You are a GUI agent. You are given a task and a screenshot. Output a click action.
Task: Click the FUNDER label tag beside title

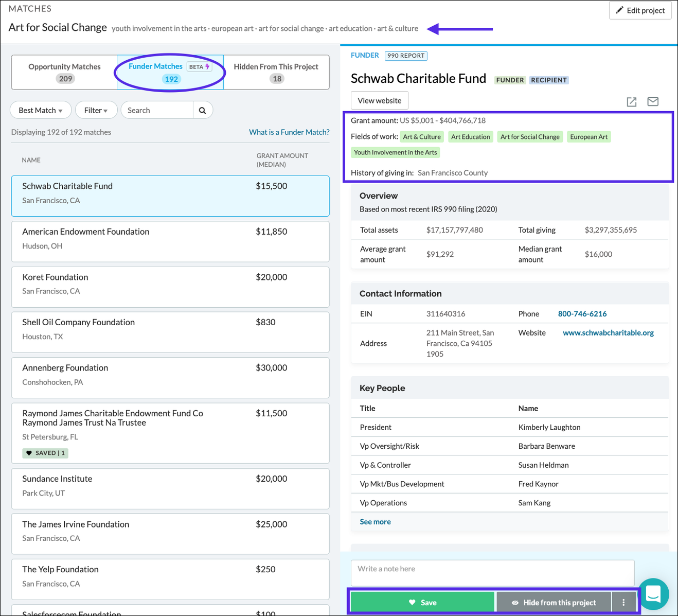click(x=510, y=80)
